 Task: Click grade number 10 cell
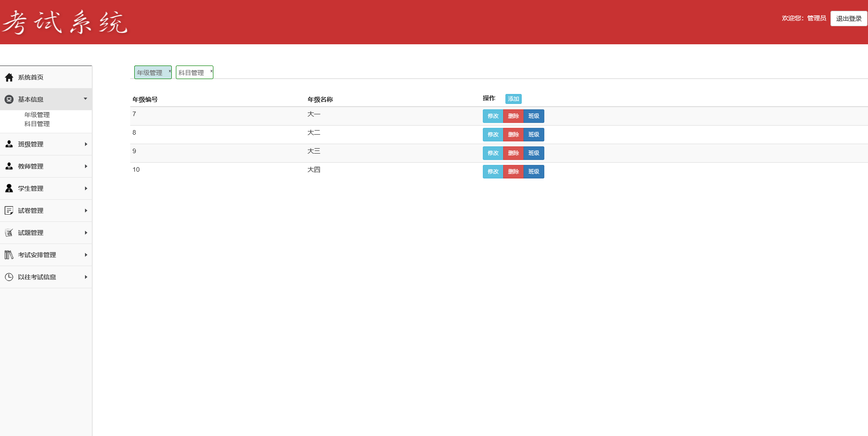pyautogui.click(x=136, y=170)
